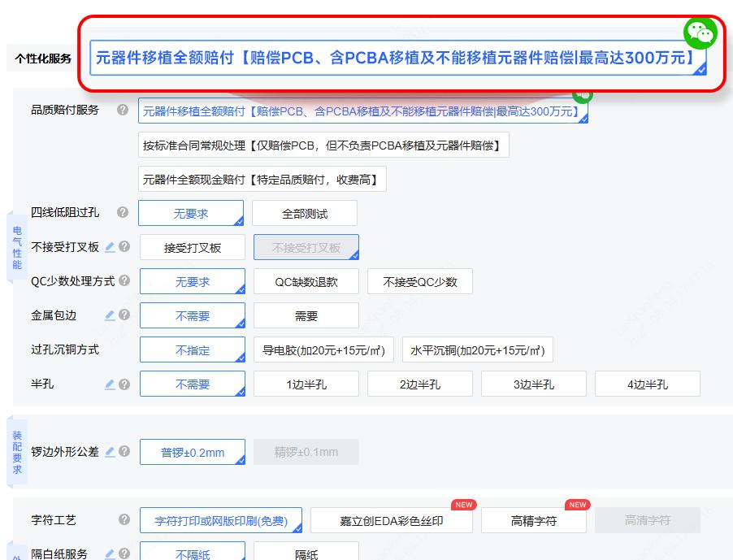Open the help icon beside 半孔
733x560 pixels.
coord(124,384)
